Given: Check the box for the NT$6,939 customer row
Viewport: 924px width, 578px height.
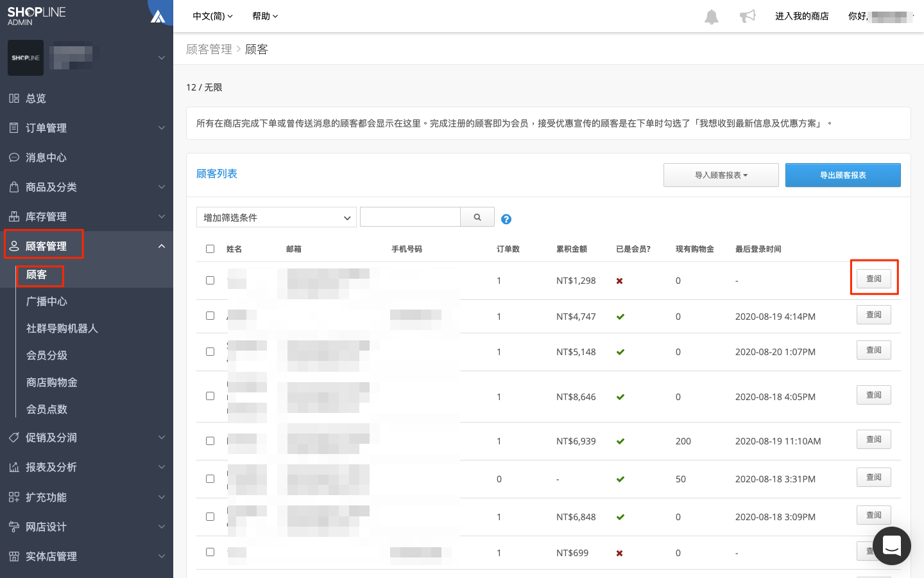Looking at the screenshot, I should click(x=210, y=441).
